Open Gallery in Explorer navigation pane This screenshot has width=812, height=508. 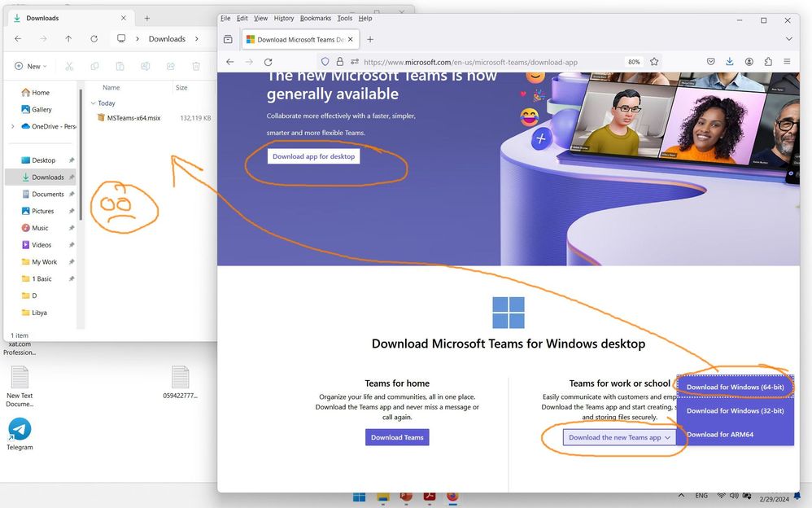pyautogui.click(x=41, y=109)
